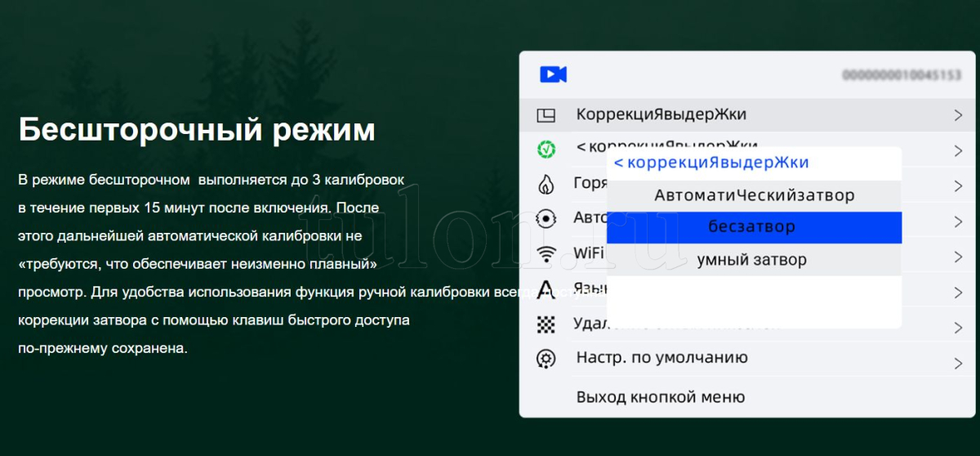Expand the WiFi row arrow

pyautogui.click(x=958, y=257)
